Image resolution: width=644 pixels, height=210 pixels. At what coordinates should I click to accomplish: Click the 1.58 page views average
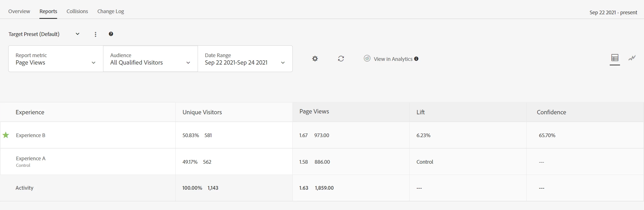[x=304, y=162]
